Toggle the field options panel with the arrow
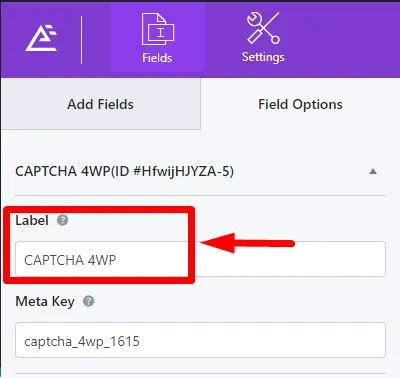 point(373,171)
